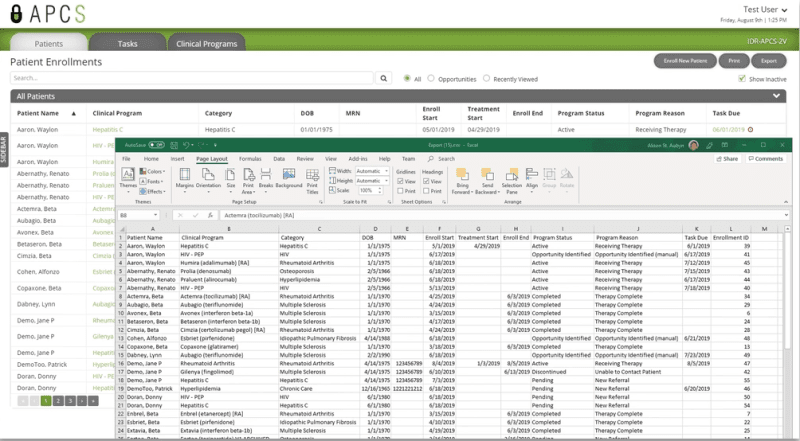800x441 pixels.
Task: Open the Formulas ribbon tab
Action: coord(250,158)
